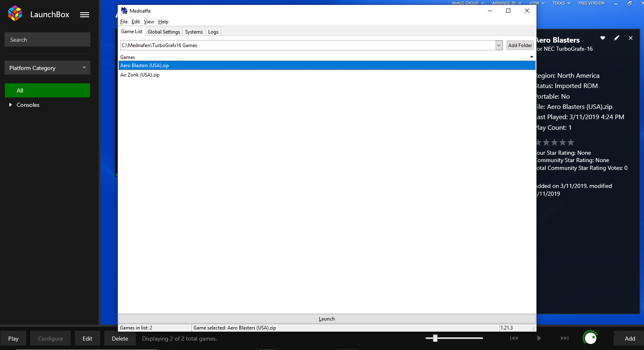Switch to the Global Settings tab
This screenshot has width=644, height=350.
pyautogui.click(x=164, y=32)
